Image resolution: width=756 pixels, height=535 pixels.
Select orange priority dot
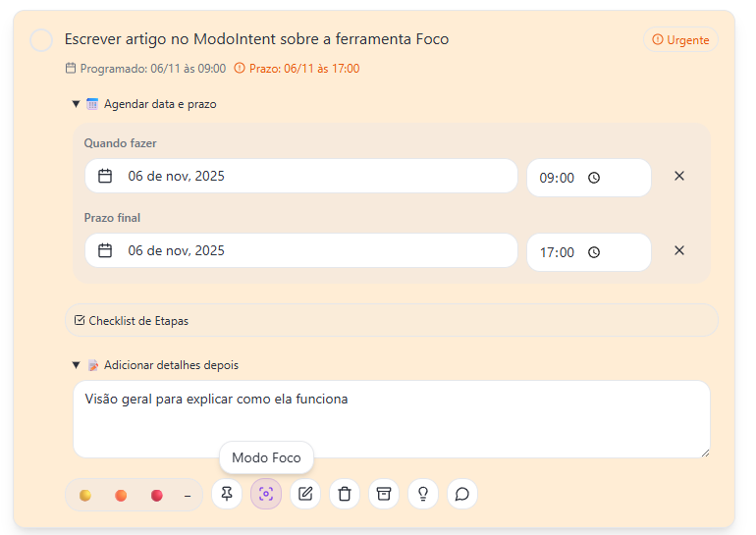[x=121, y=496]
